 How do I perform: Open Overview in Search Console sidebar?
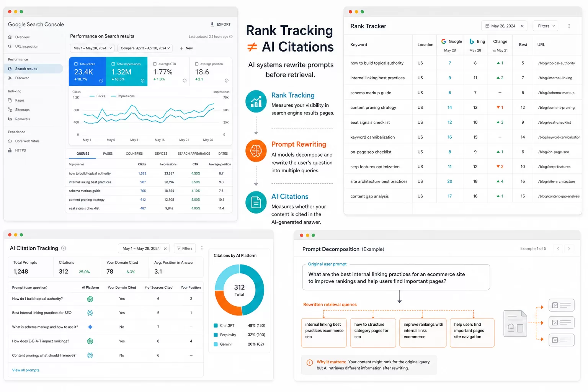22,37
